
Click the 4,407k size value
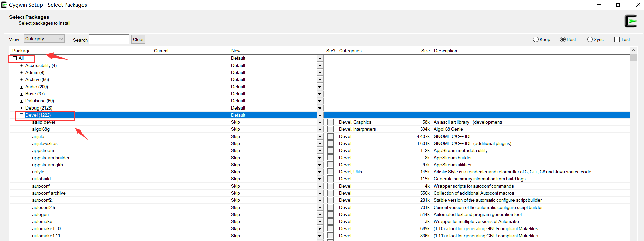(423, 137)
